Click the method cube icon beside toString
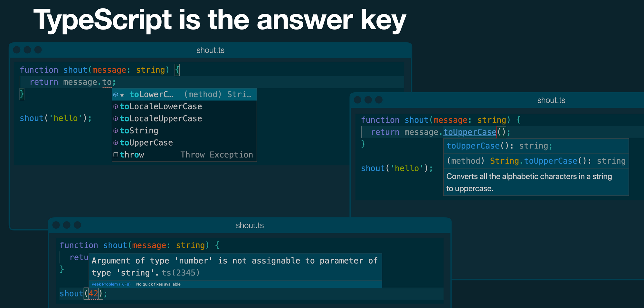The height and width of the screenshot is (308, 644). 116,131
